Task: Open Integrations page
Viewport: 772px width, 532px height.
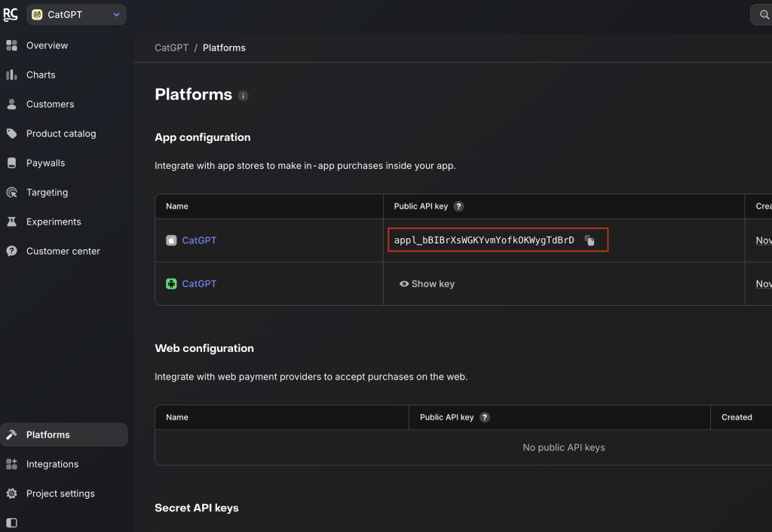Action: tap(52, 465)
